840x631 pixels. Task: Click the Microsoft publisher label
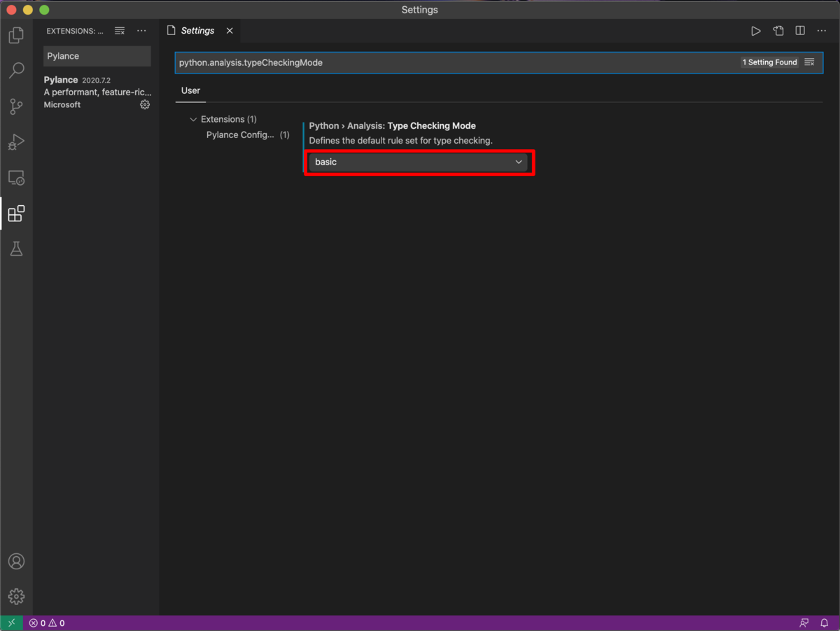[x=62, y=104]
